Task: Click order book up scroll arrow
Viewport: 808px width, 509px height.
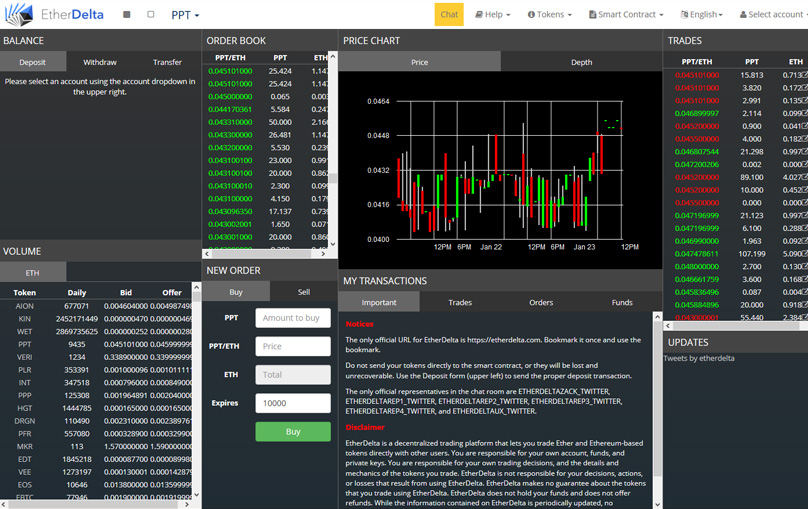Action: [333, 56]
